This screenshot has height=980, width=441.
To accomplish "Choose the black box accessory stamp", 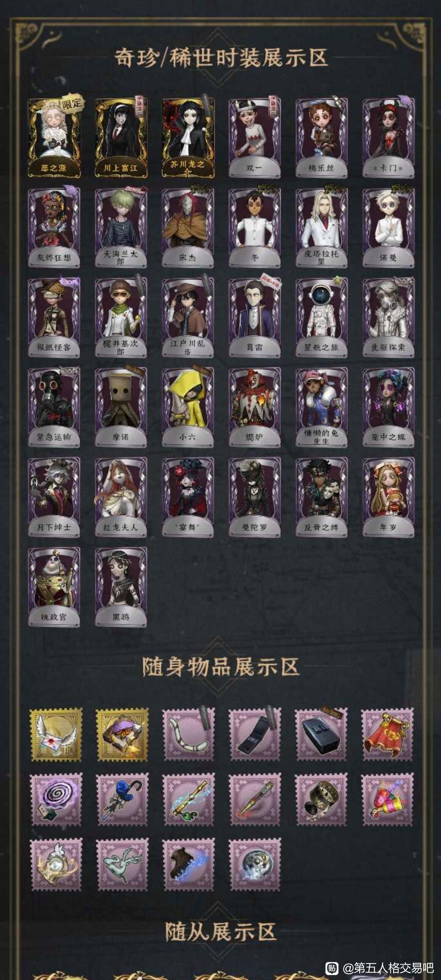I will point(321,735).
